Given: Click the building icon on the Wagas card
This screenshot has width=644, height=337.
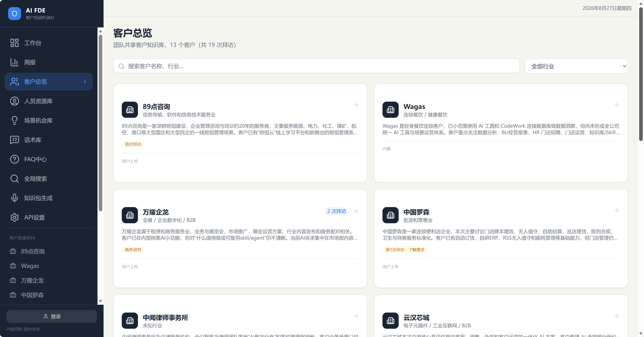Looking at the screenshot, I should (391, 110).
